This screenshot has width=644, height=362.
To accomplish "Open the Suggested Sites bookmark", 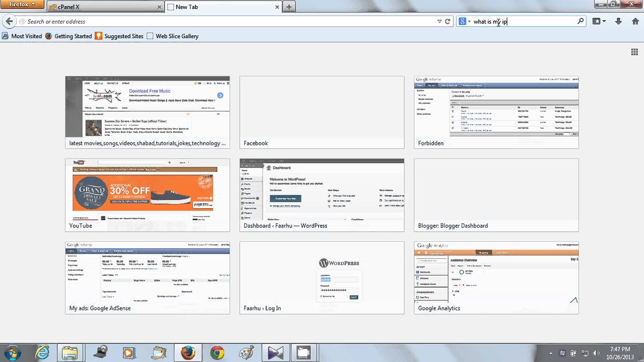I will pyautogui.click(x=119, y=36).
